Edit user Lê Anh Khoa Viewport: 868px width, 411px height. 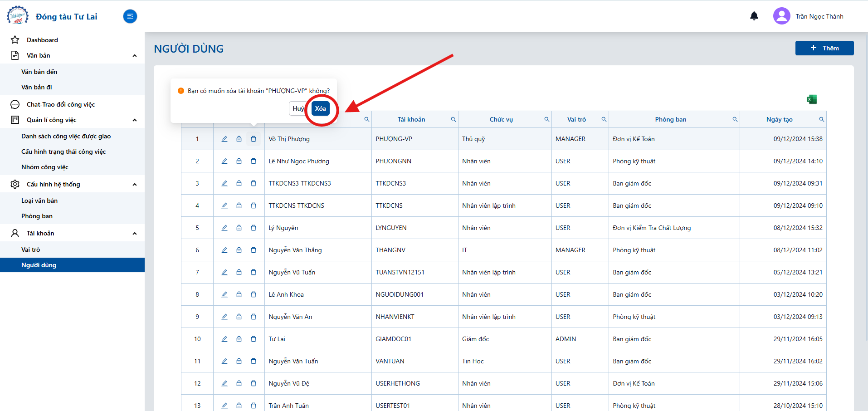(x=224, y=294)
